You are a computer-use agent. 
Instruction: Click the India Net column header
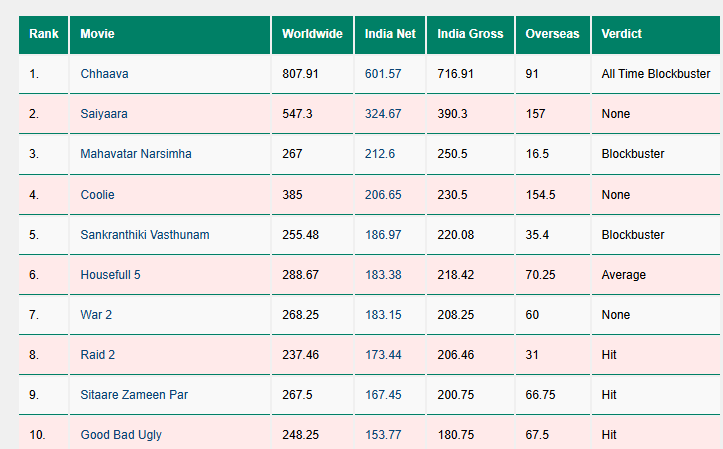[x=390, y=34]
